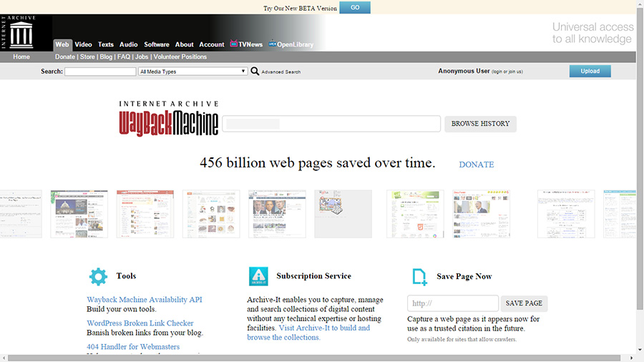This screenshot has width=644, height=362.
Task: Click the Tools gear icon
Action: [98, 277]
